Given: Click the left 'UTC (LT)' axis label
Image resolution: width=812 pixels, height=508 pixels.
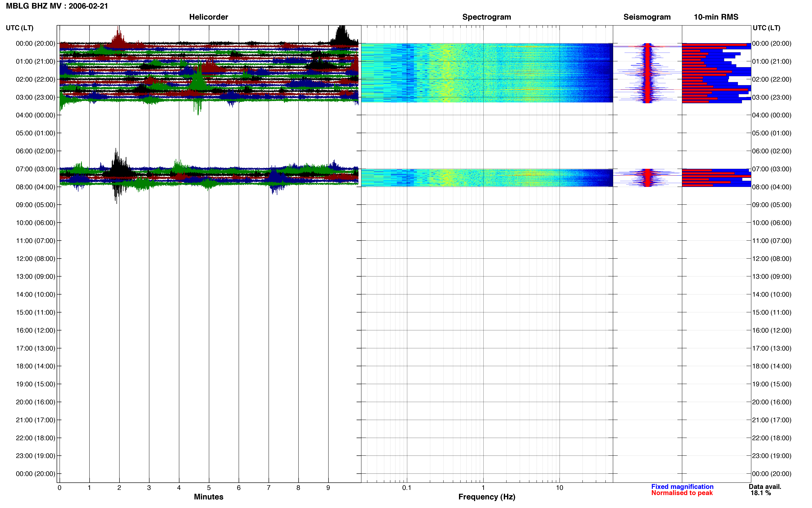Looking at the screenshot, I should (19, 28).
